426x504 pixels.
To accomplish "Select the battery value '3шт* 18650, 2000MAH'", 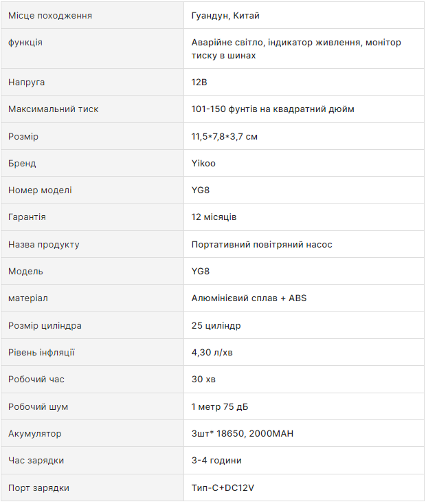I will [243, 434].
